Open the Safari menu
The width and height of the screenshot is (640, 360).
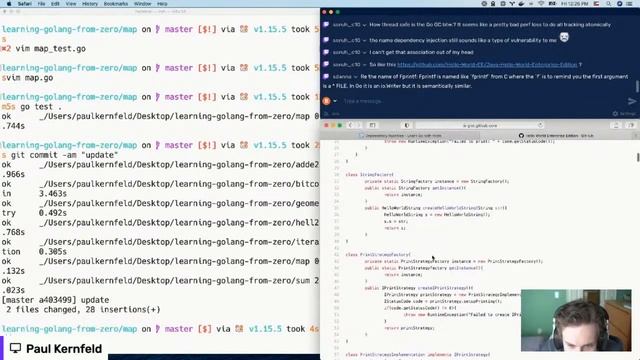pyautogui.click(x=24, y=4)
